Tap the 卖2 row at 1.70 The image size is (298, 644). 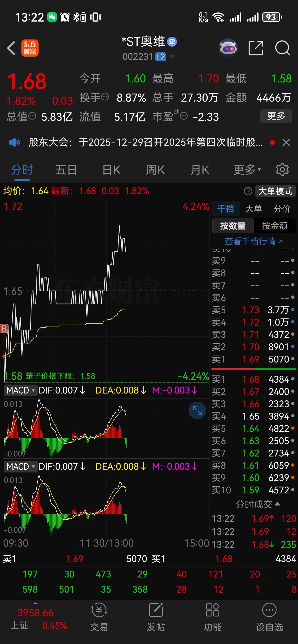point(253,347)
